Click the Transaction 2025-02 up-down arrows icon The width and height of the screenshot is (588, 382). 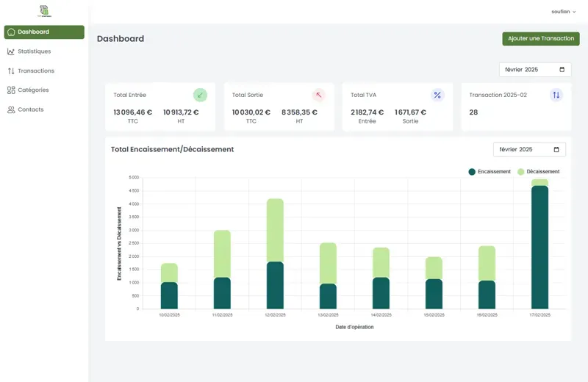pos(556,95)
